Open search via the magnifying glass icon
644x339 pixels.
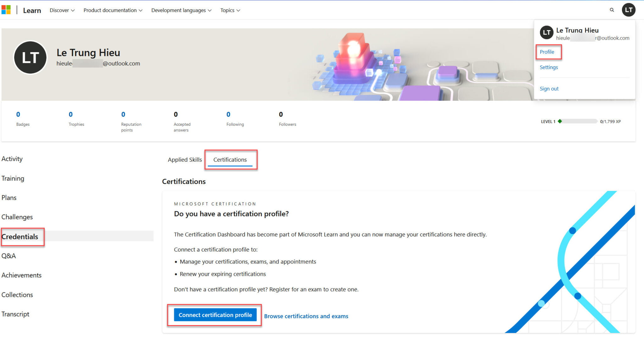612,10
